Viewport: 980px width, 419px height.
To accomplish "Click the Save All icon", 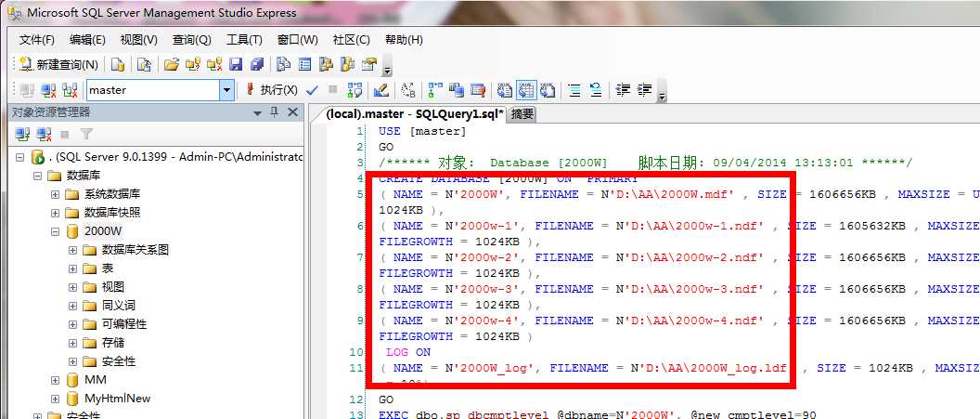I will click(x=257, y=64).
